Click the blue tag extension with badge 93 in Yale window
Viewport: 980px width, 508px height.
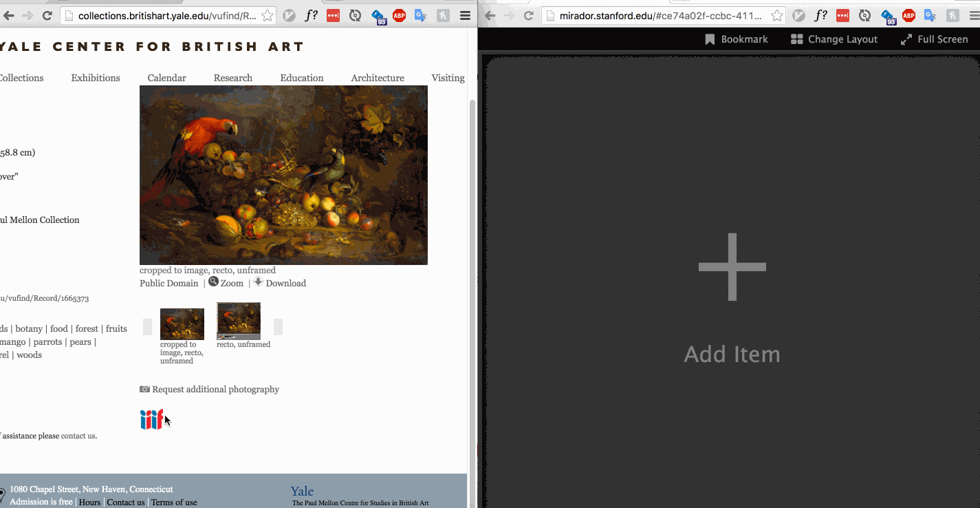(x=378, y=17)
